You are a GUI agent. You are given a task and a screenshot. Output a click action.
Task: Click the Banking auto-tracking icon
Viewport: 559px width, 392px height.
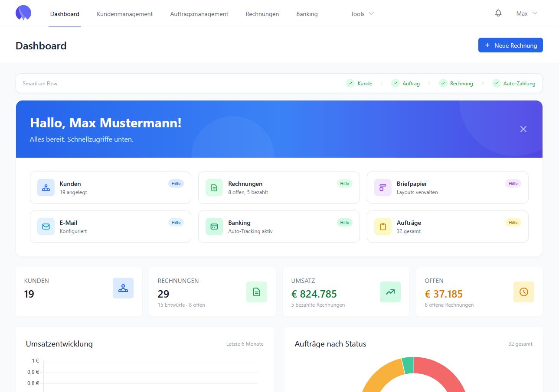tap(214, 226)
